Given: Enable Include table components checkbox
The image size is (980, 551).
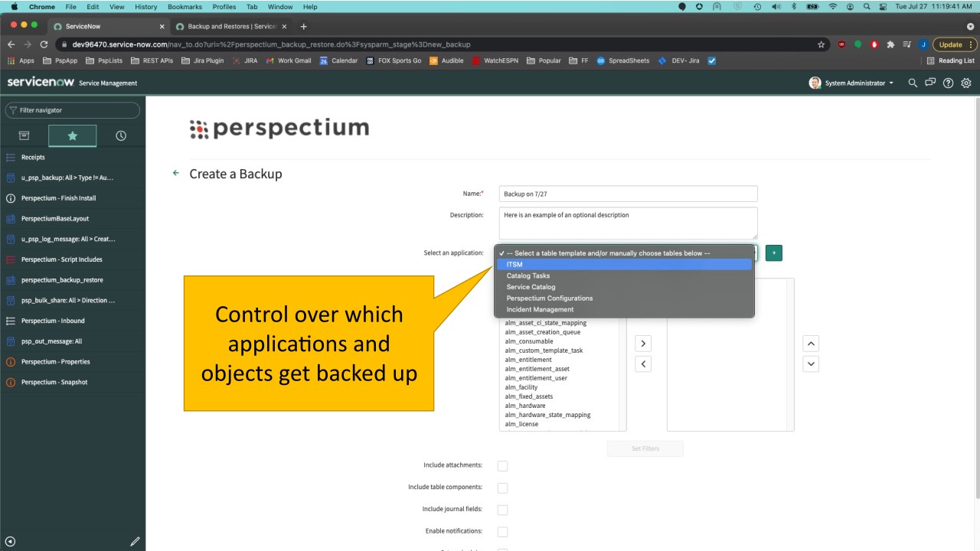Looking at the screenshot, I should (x=502, y=487).
